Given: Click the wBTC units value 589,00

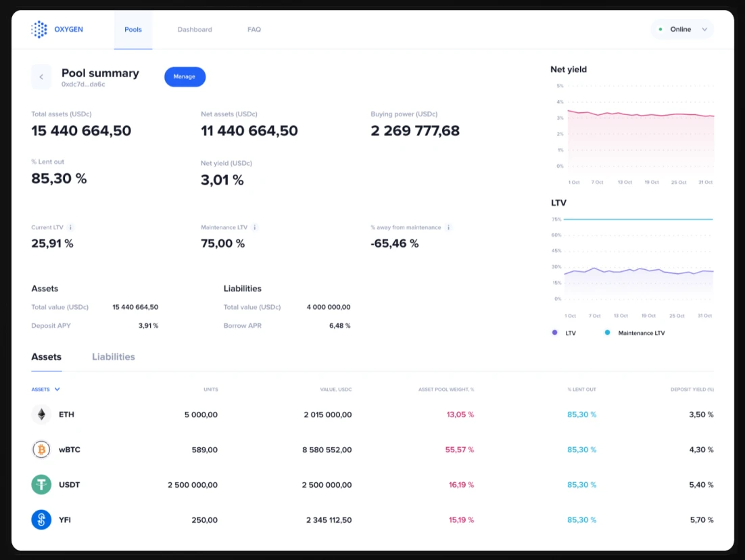Looking at the screenshot, I should [205, 450].
